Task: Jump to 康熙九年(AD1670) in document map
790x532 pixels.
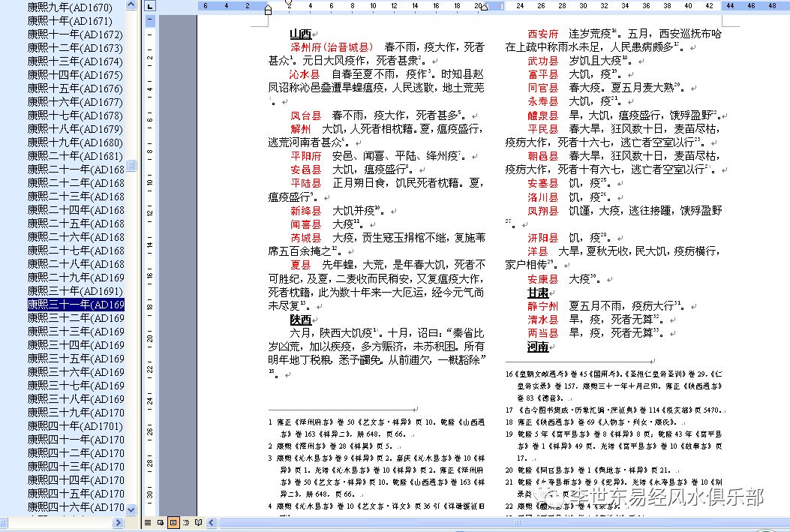Action: point(70,7)
